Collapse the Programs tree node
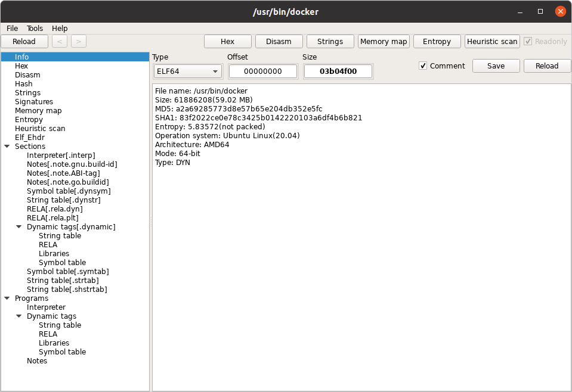Screen dimensions: 572x392 7,298
